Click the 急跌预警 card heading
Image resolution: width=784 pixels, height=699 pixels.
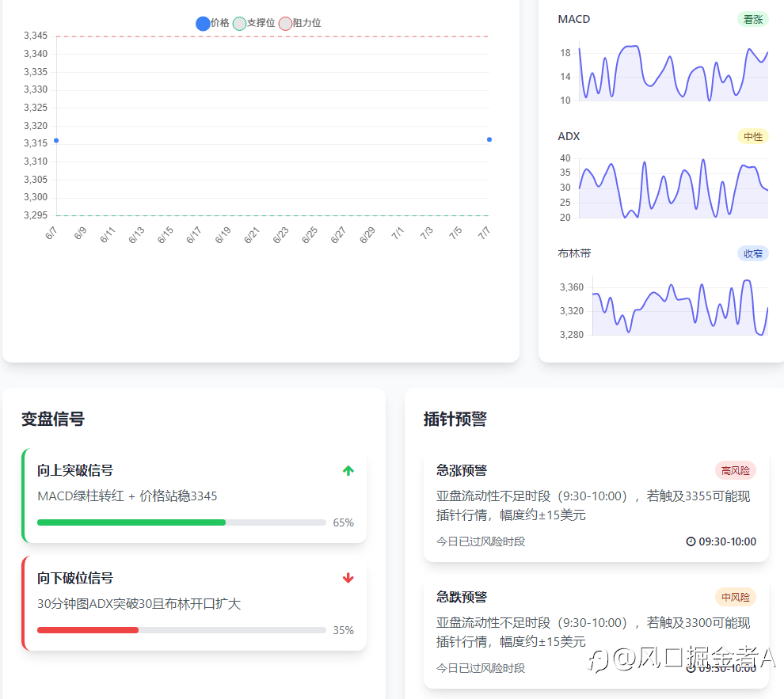[x=462, y=597]
